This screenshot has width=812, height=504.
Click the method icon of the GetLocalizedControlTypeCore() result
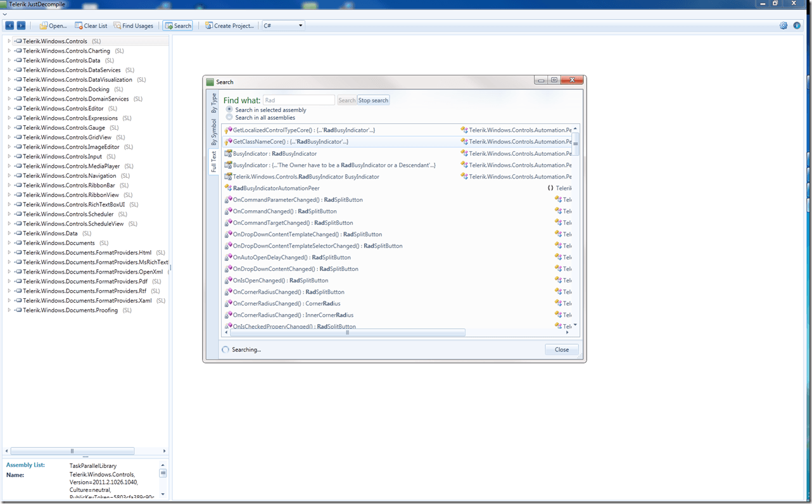click(x=229, y=130)
